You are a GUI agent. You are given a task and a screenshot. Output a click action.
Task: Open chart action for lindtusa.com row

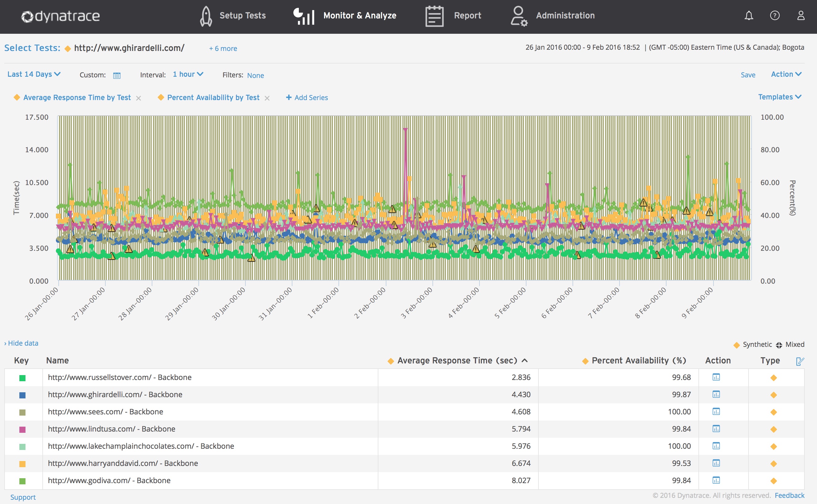716,429
